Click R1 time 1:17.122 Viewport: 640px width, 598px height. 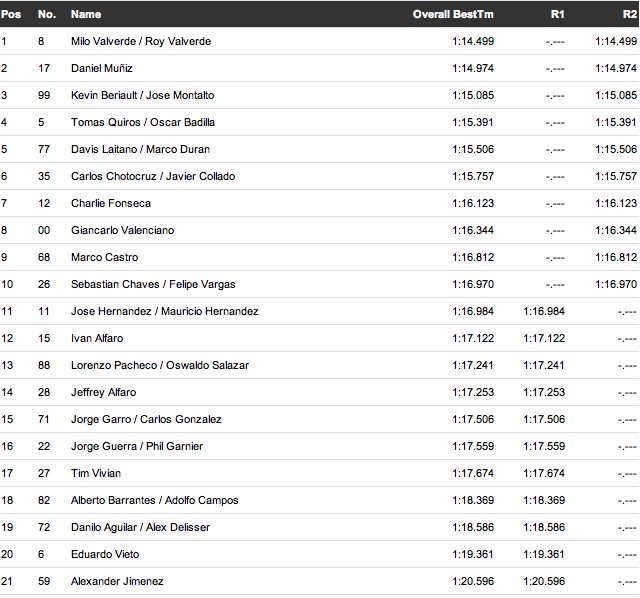coord(544,338)
